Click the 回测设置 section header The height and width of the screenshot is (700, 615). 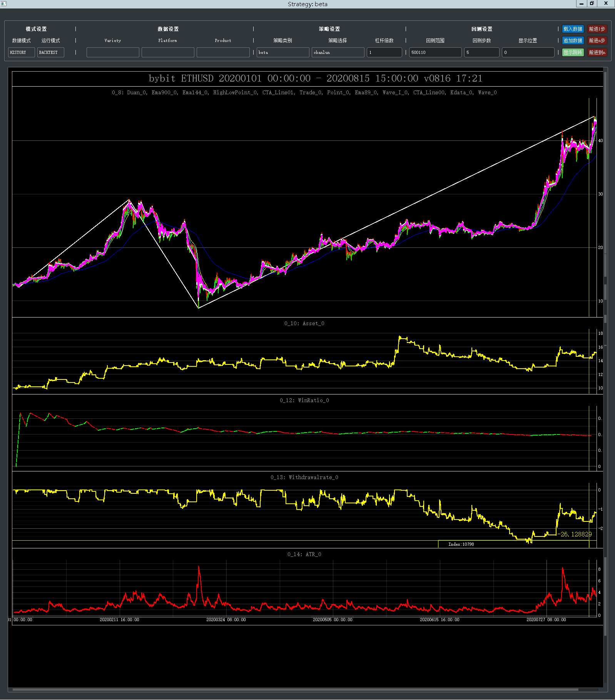tap(482, 29)
